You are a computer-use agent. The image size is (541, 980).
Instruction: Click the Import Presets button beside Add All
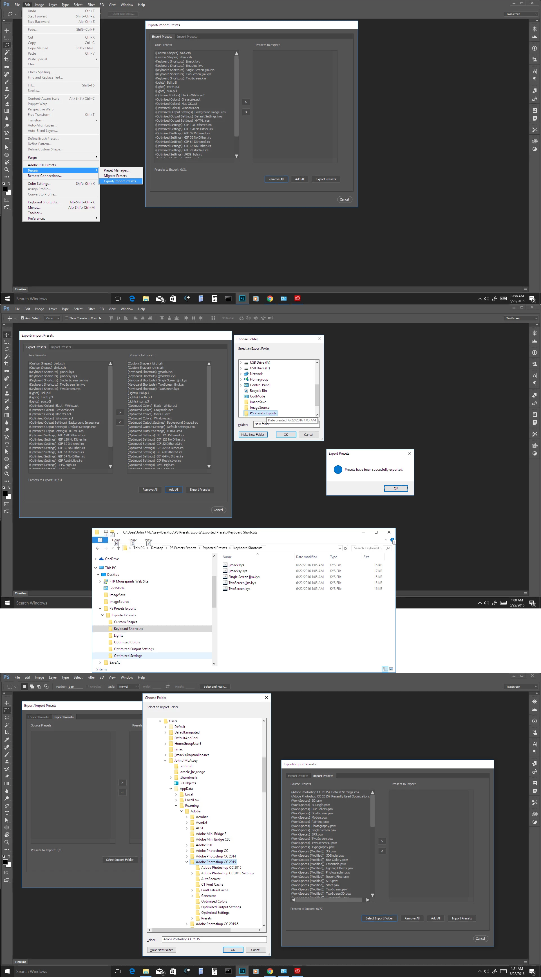coord(462,918)
